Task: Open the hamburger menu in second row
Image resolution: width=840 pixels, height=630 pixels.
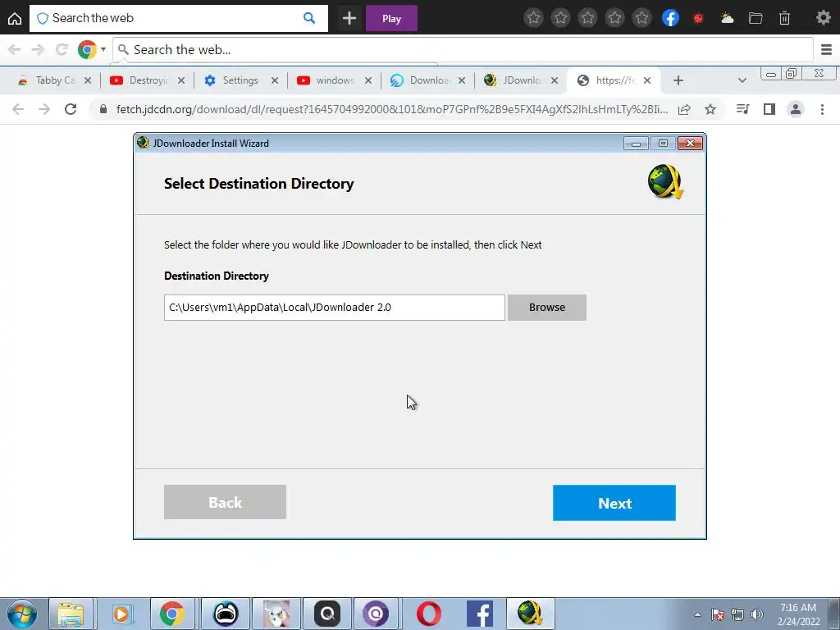Action: coord(826,50)
